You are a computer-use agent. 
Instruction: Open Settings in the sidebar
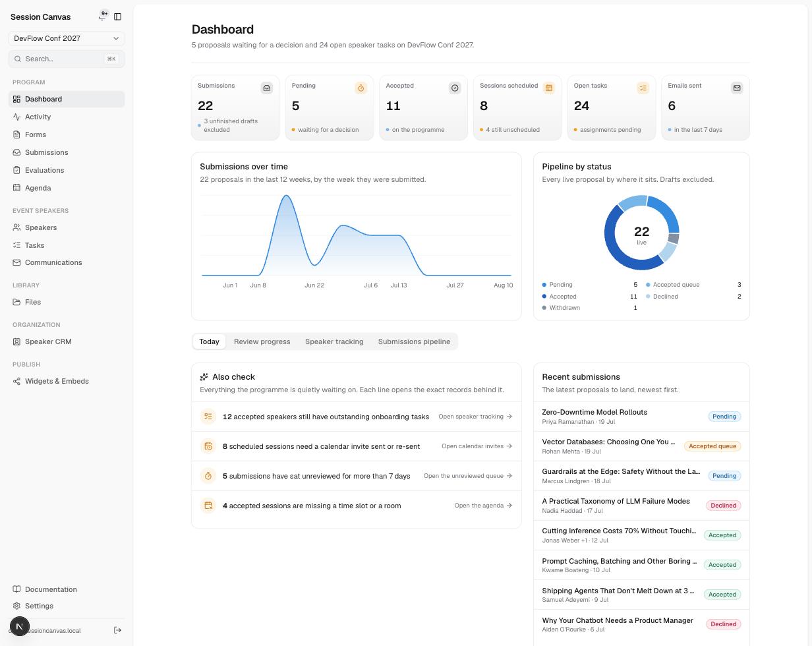coord(67,606)
